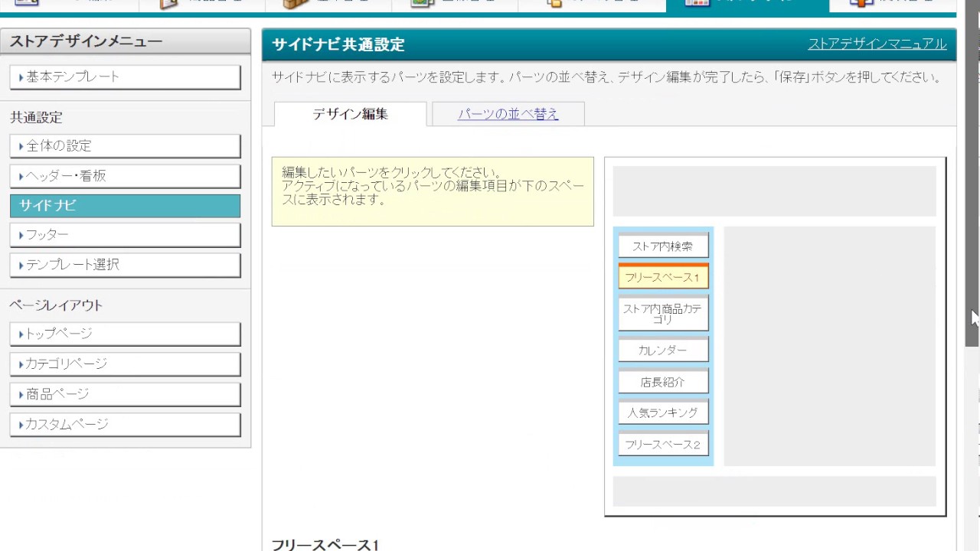Click the yellow 編集したいパーツ instruction box
Screen dimensions: 980x551
(x=433, y=191)
